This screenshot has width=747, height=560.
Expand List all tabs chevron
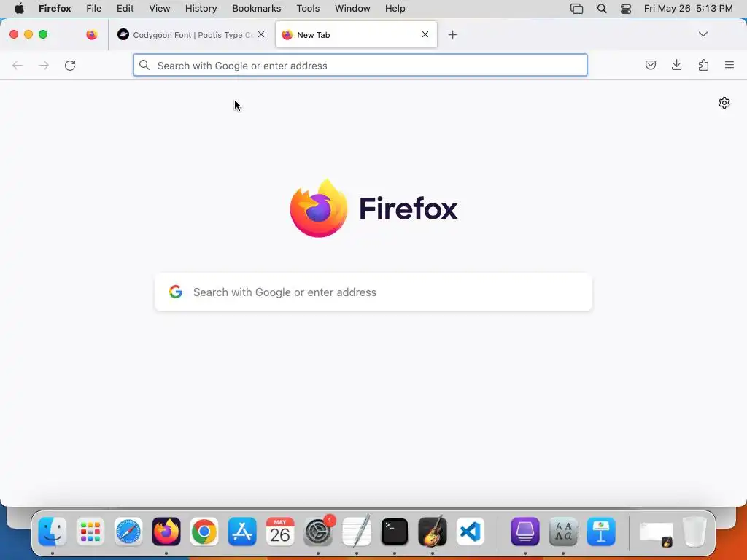703,34
